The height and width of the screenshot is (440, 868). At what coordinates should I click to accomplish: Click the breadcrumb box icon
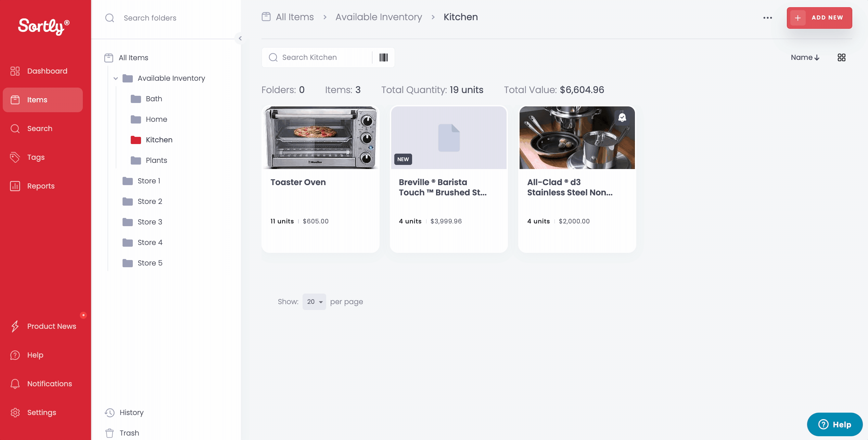click(x=266, y=17)
